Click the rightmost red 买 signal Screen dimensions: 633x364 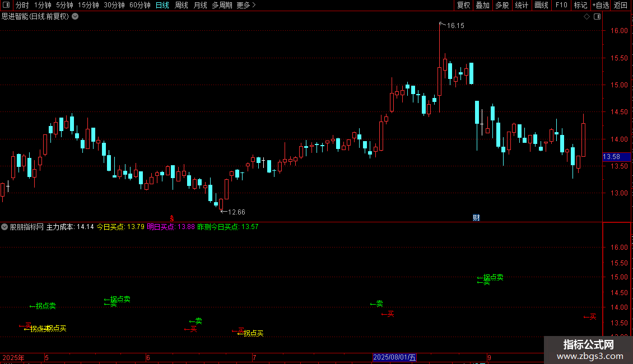pyautogui.click(x=590, y=317)
